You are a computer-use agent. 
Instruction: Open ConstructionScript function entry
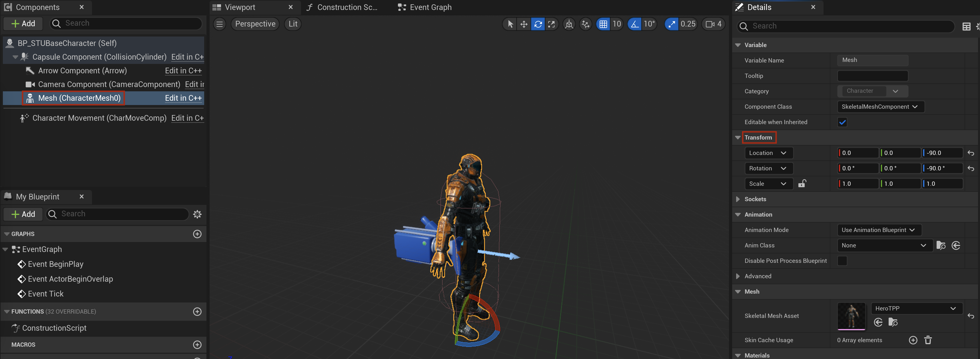(54, 328)
